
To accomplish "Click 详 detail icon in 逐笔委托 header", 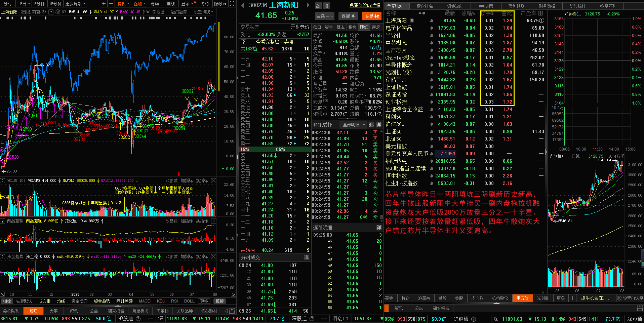I will pyautogui.click(x=379, y=125).
